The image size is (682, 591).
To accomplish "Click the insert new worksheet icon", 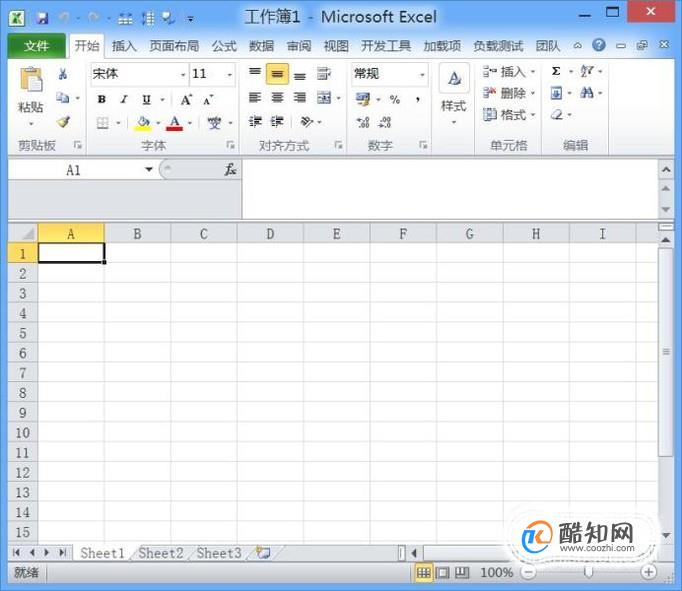I will (263, 553).
